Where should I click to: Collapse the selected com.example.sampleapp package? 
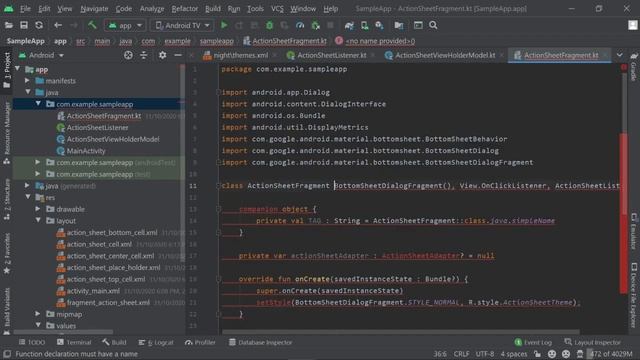pyautogui.click(x=38, y=104)
